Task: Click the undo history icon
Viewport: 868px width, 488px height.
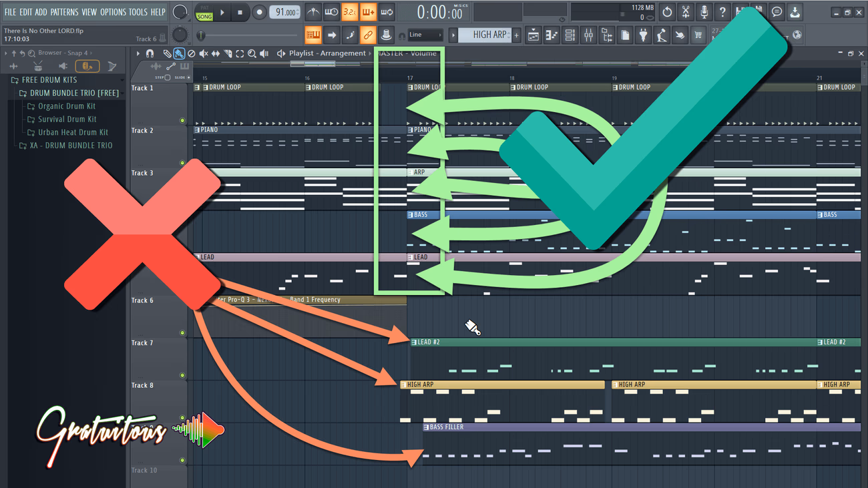Action: 667,12
